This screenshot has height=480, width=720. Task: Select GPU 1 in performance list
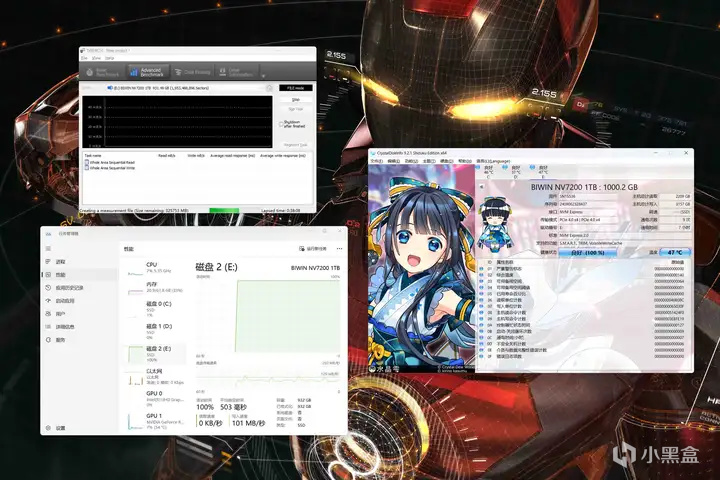[x=154, y=421]
